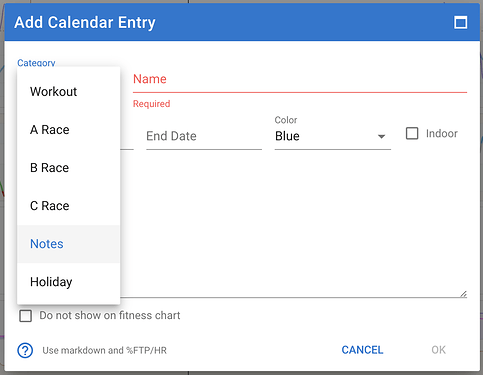Screen dimensions: 483x375
Task: Click the End Date field
Action: (204, 136)
